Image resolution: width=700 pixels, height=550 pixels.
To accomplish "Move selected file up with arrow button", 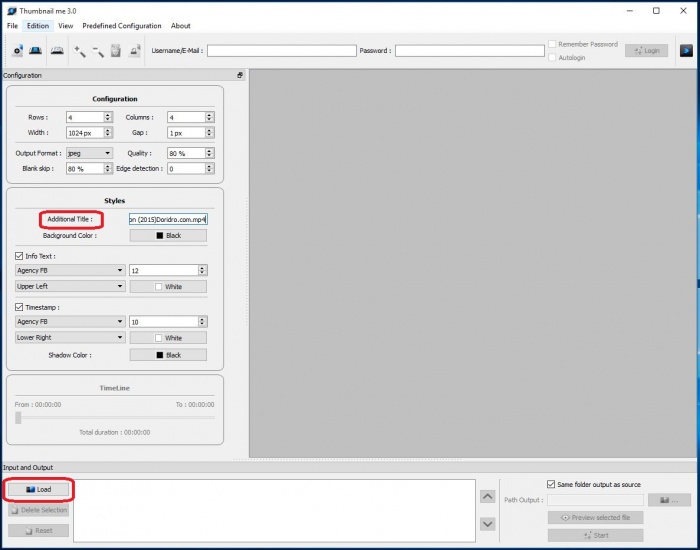I will point(487,496).
